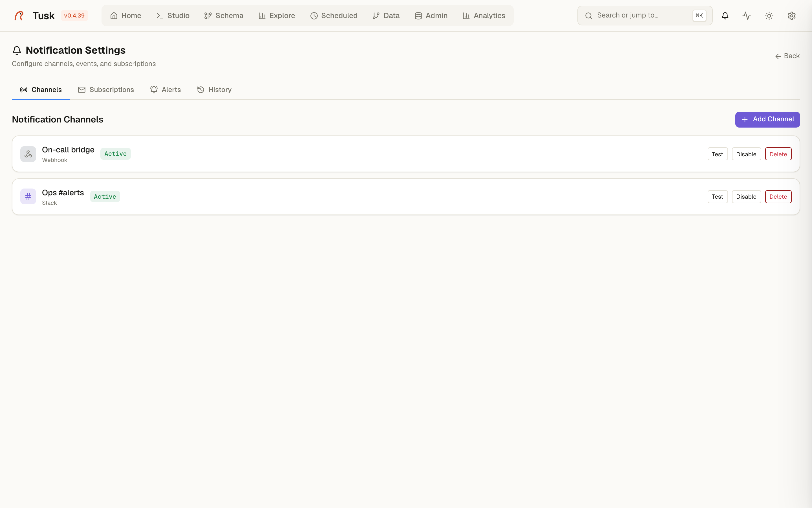Go Back from Notification Settings
This screenshot has height=508, width=812.
point(787,56)
